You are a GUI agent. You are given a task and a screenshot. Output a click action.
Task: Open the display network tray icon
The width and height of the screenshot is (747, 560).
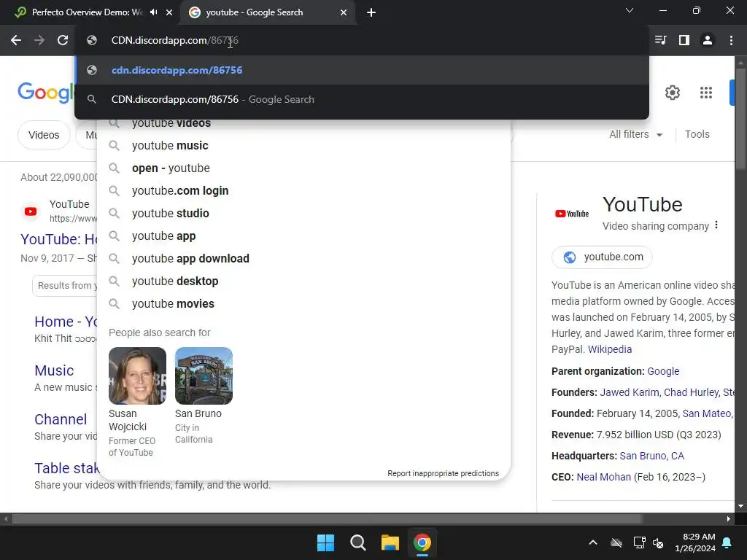639,542
